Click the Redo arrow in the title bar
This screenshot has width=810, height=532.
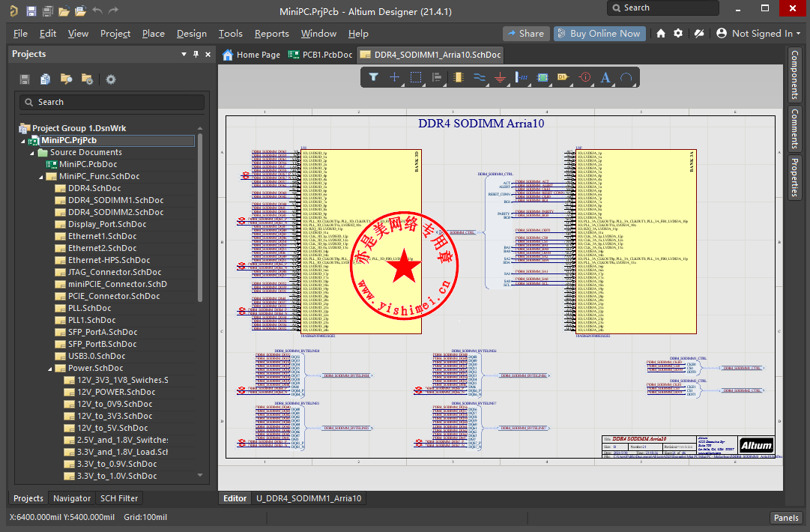tap(114, 10)
